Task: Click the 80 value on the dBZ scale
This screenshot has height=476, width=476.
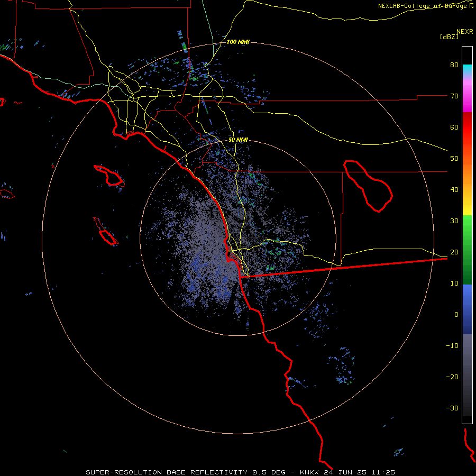Action: (454, 65)
